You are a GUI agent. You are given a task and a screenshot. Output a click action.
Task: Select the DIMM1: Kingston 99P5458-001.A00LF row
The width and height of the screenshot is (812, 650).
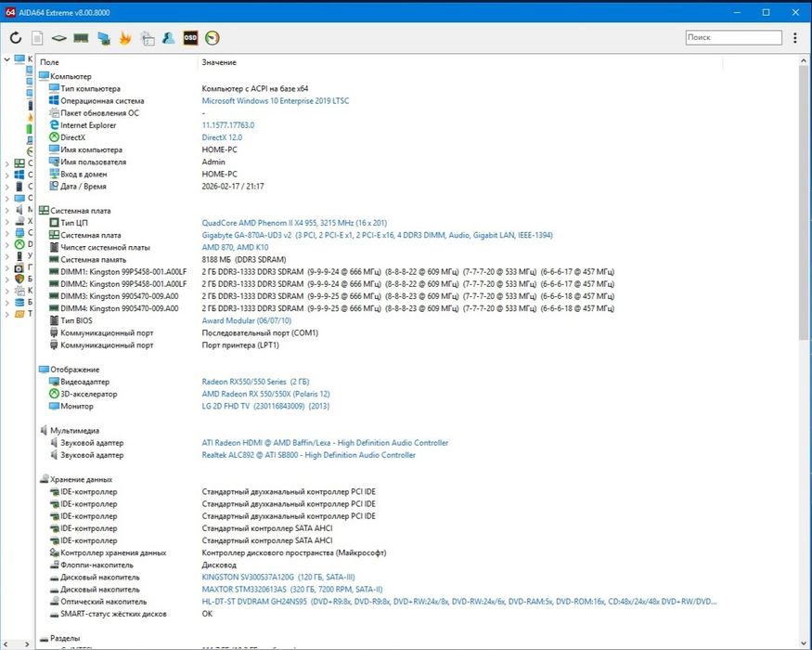point(123,272)
